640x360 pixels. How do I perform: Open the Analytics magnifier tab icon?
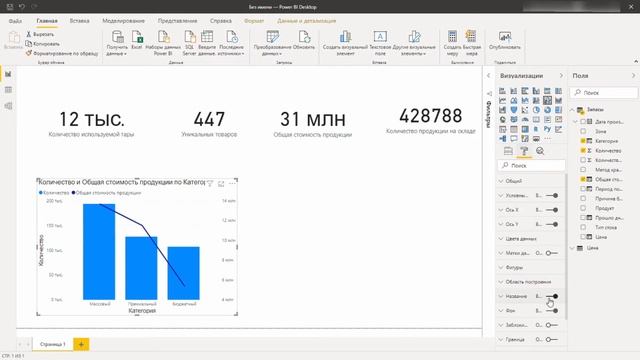pyautogui.click(x=540, y=151)
